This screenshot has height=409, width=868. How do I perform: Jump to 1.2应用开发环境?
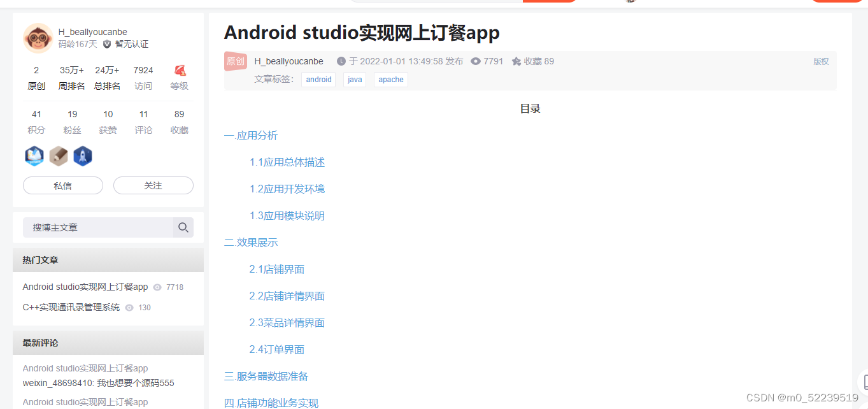click(287, 189)
